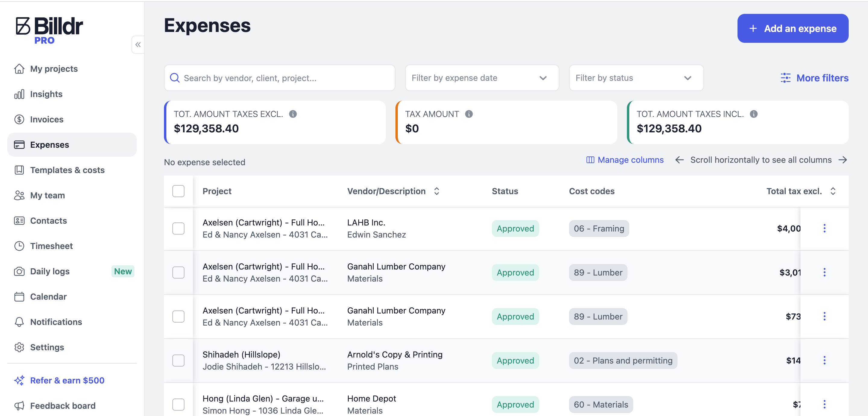868x416 pixels.
Task: Click Arnold's Copy & Printing vendor text
Action: click(x=395, y=354)
